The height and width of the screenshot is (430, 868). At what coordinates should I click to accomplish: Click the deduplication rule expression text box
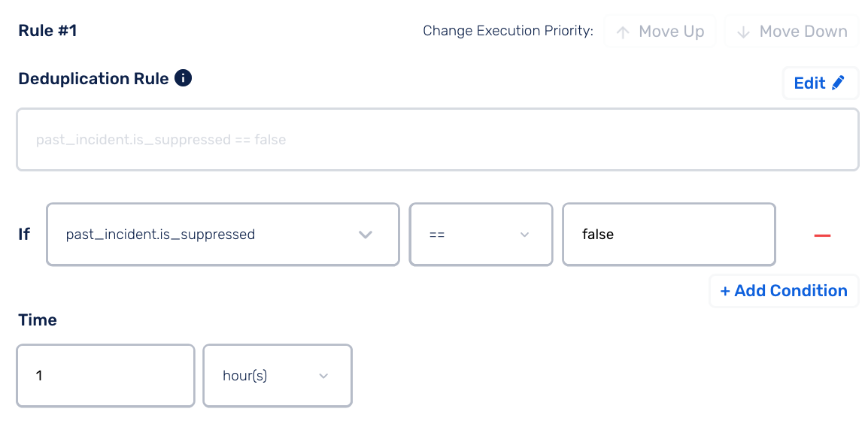point(437,140)
